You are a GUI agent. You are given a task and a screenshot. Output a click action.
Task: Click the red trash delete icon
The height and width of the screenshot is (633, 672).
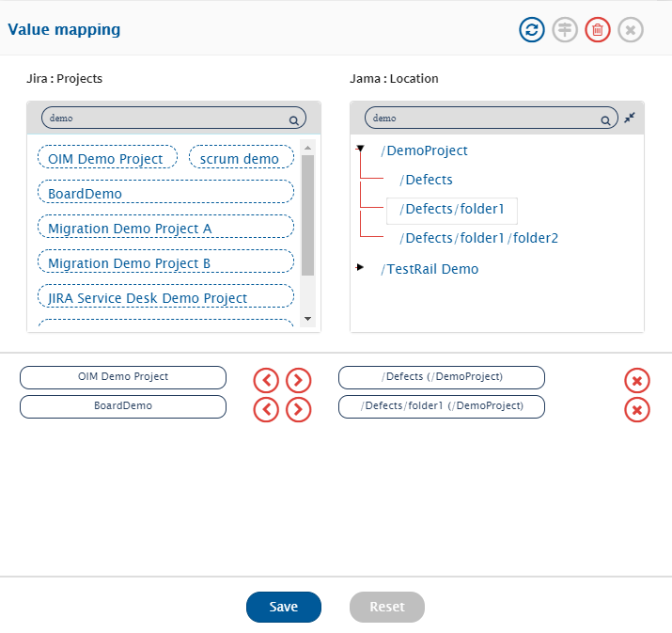pyautogui.click(x=597, y=30)
